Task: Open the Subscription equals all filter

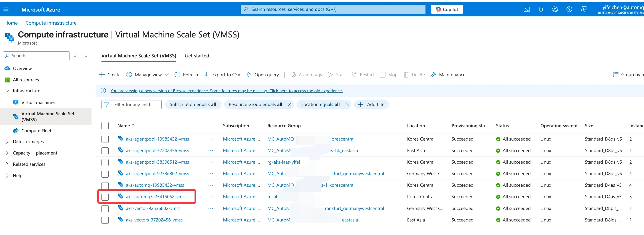Action: 193,104
